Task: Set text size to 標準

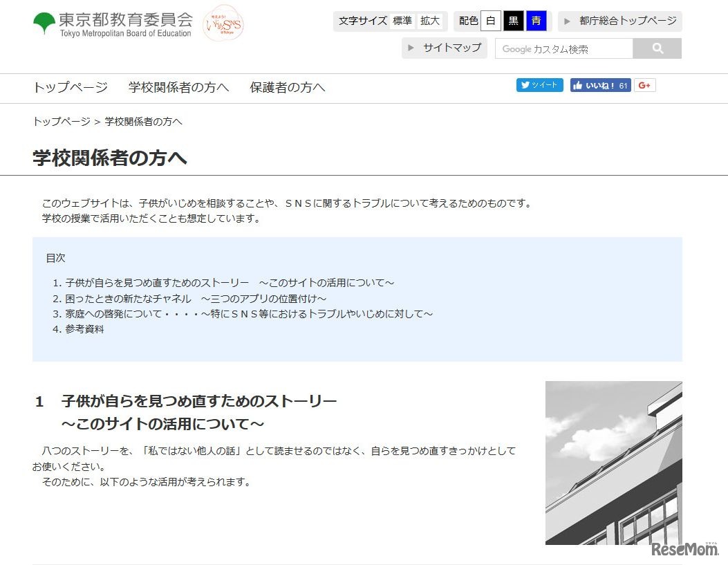Action: 402,21
